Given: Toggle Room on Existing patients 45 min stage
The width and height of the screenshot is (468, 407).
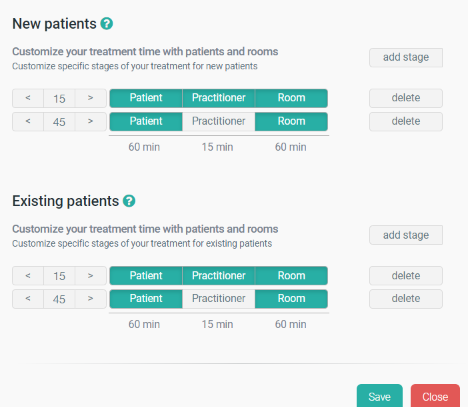Looking at the screenshot, I should (x=291, y=299).
